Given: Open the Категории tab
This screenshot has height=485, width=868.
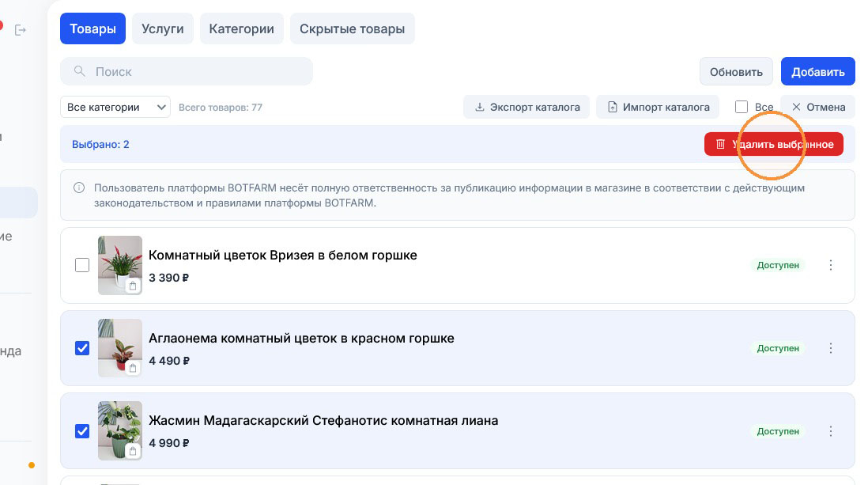Looking at the screenshot, I should click(x=241, y=28).
